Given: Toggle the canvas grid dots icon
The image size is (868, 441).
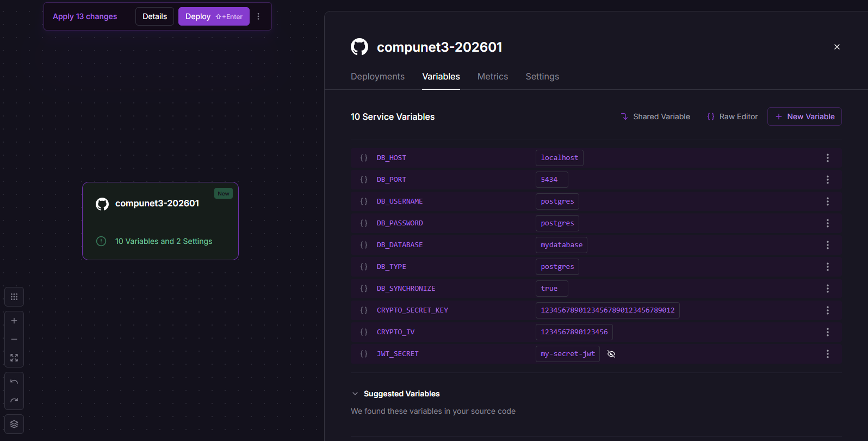Looking at the screenshot, I should click(x=14, y=297).
